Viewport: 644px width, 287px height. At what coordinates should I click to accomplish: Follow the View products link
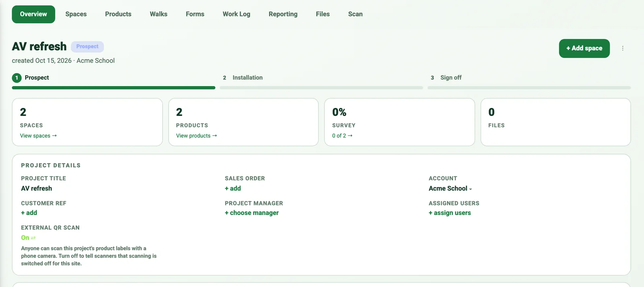196,136
